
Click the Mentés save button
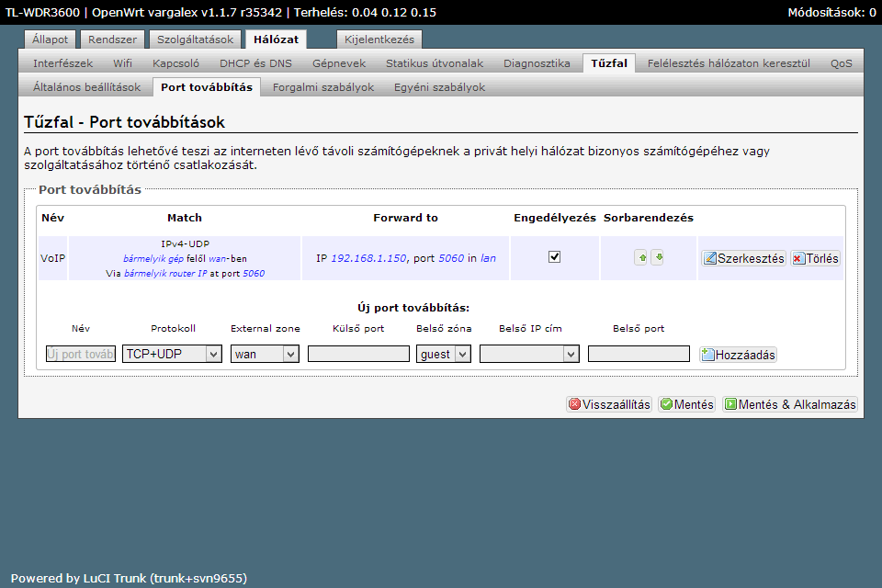pos(687,404)
